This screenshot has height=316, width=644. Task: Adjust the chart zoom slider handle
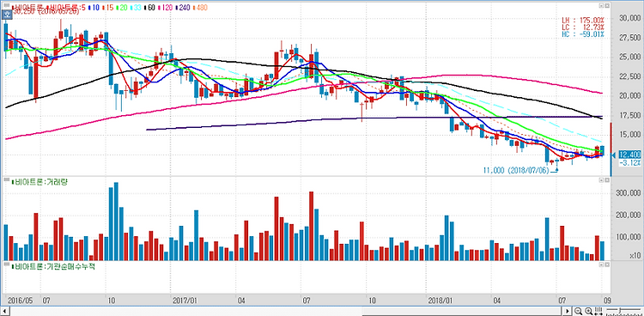[619, 309]
